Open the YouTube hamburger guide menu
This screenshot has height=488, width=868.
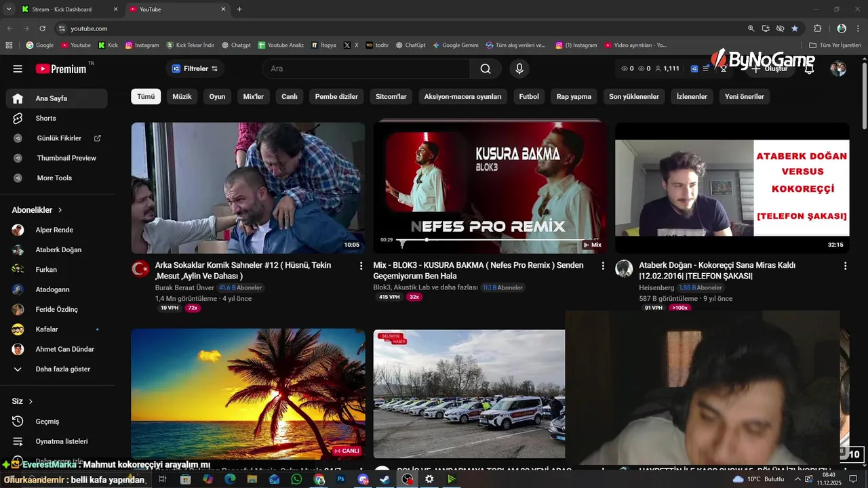coord(18,68)
